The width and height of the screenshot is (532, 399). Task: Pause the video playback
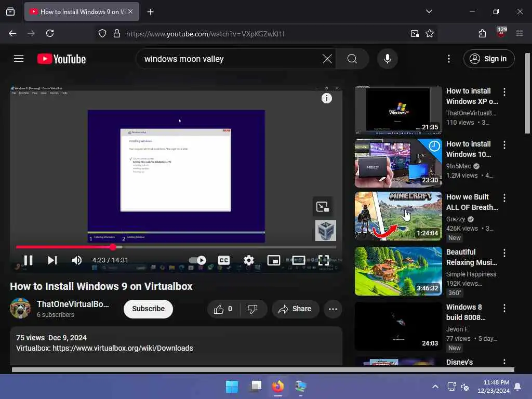tap(28, 260)
